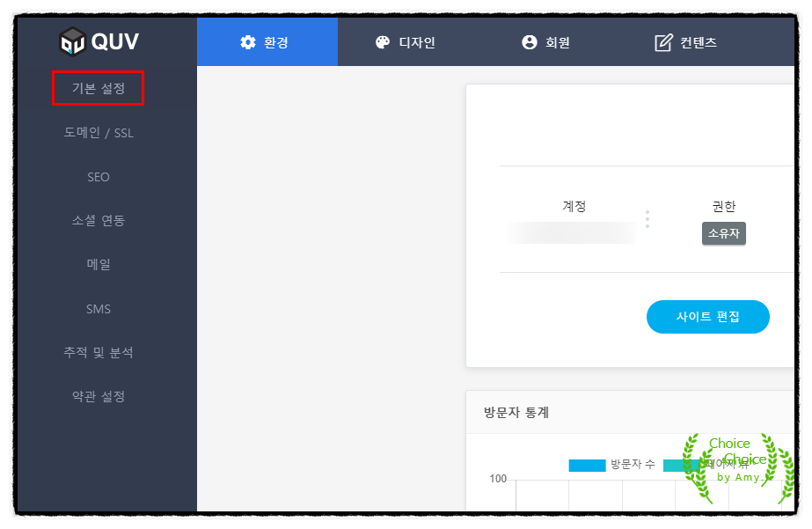Image resolution: width=812 pixels, height=529 pixels.
Task: Click the QUV cube logo icon
Action: 72,41
